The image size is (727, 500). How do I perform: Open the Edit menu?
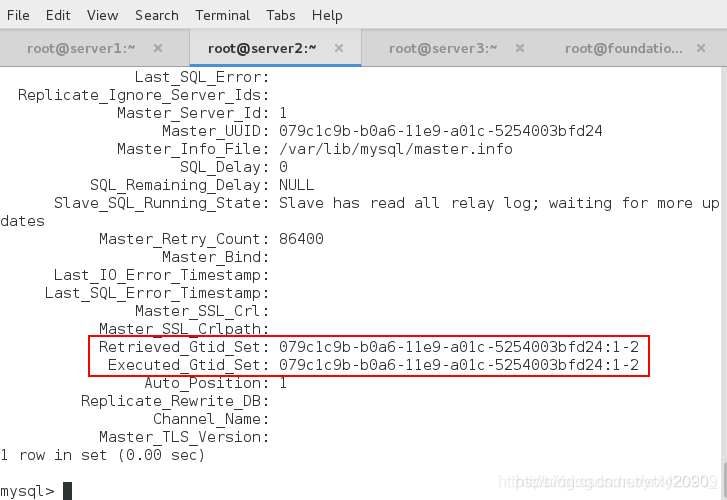58,15
